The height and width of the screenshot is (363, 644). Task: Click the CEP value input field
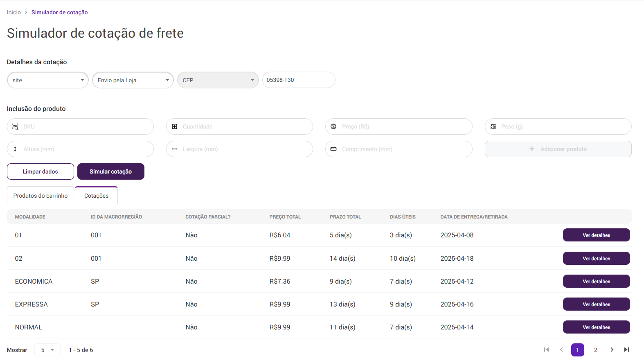(x=299, y=80)
